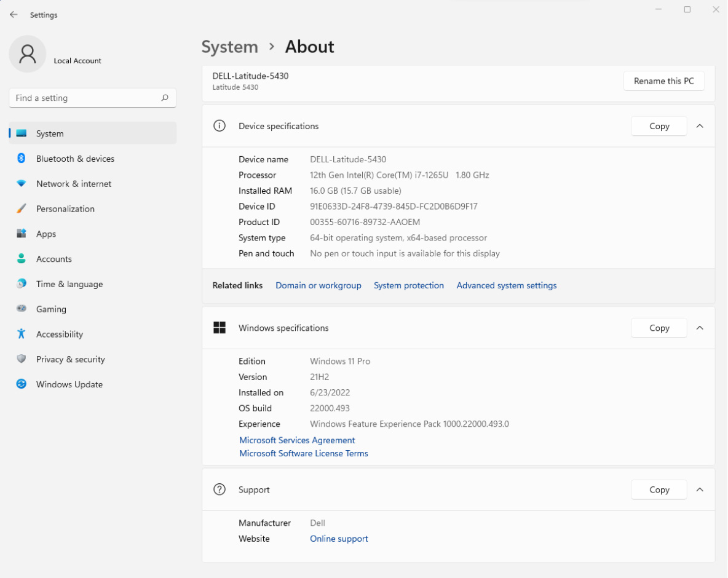The width and height of the screenshot is (728, 578).
Task: Collapse the Device specifications section
Action: pyautogui.click(x=700, y=126)
